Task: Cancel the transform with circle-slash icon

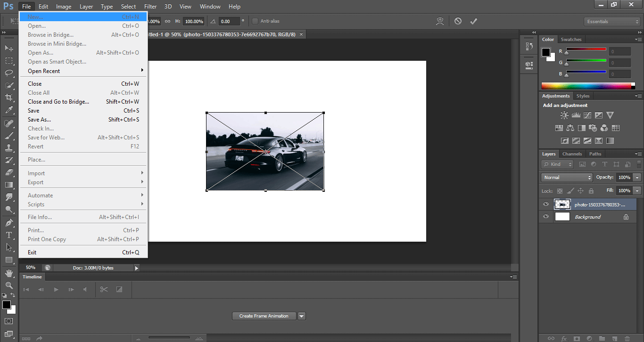Action: 458,21
